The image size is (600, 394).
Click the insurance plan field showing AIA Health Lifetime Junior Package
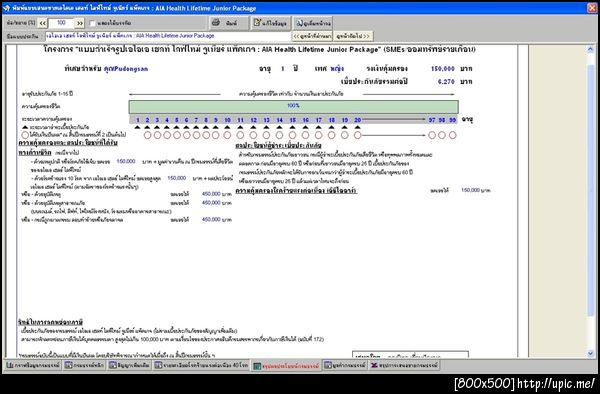click(x=168, y=36)
